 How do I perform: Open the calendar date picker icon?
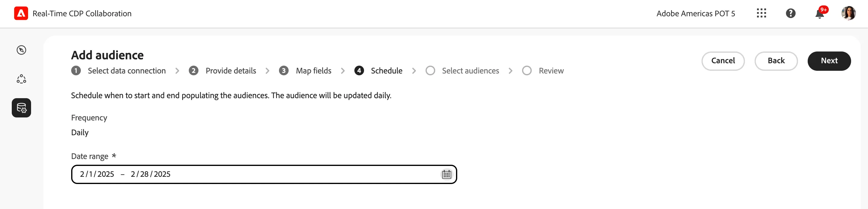click(446, 174)
